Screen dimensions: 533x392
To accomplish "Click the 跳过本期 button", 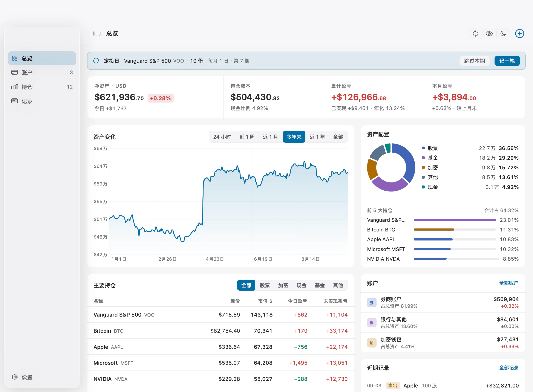I will [x=474, y=61].
